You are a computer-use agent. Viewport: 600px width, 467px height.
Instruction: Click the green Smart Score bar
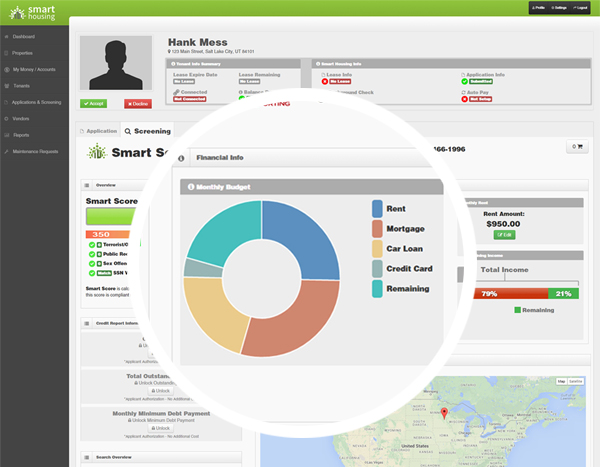(x=111, y=216)
